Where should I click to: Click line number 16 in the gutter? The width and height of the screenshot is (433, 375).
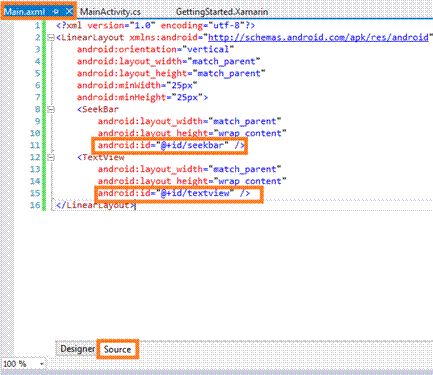(x=35, y=205)
